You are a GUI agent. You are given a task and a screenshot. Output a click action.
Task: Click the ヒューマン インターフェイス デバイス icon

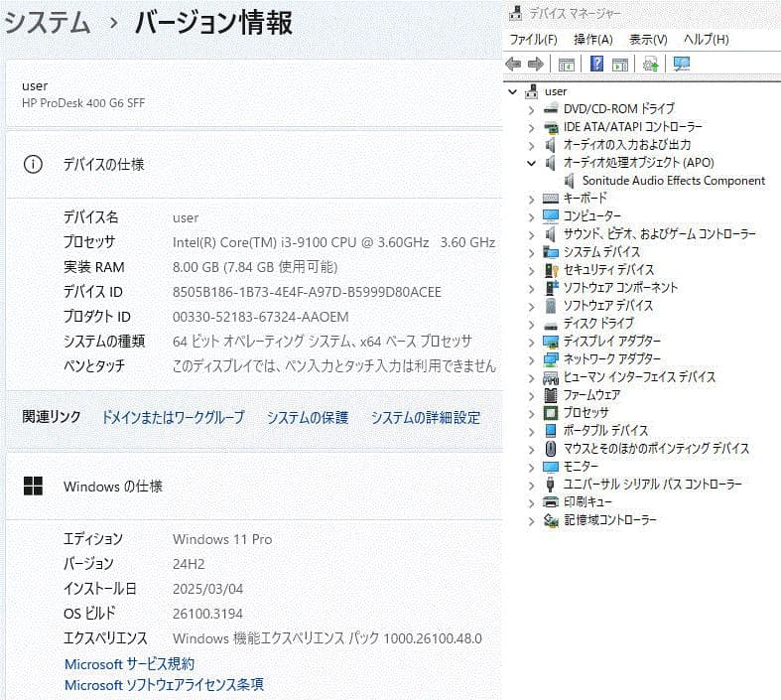click(x=551, y=377)
